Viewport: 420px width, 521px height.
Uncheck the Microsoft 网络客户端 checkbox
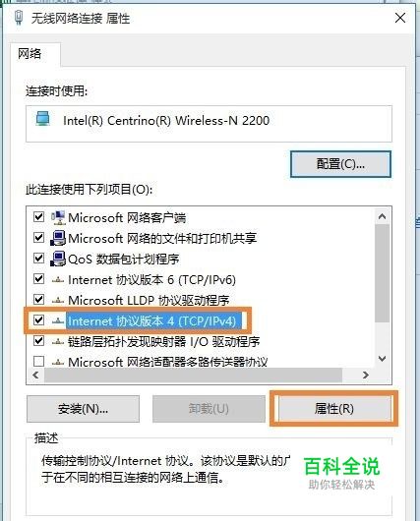click(x=39, y=217)
